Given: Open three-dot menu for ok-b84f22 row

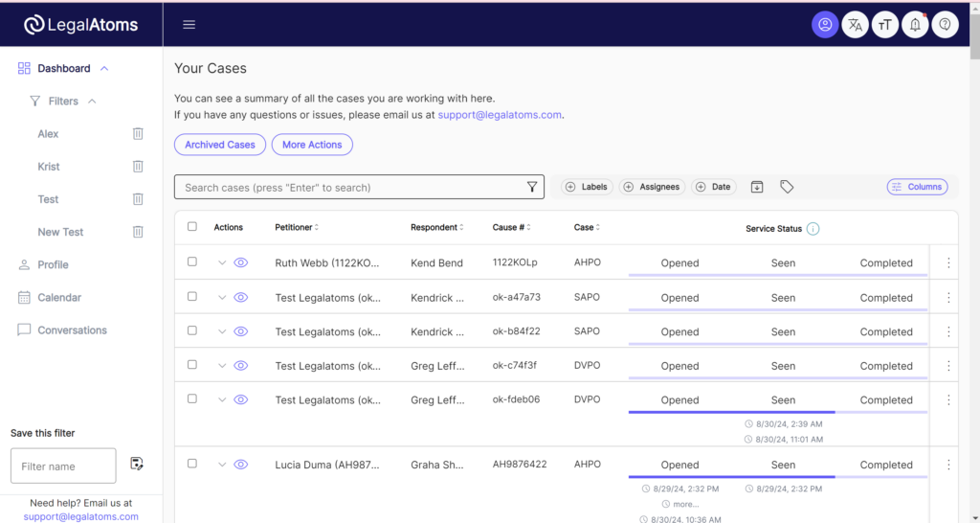Looking at the screenshot, I should (x=948, y=331).
